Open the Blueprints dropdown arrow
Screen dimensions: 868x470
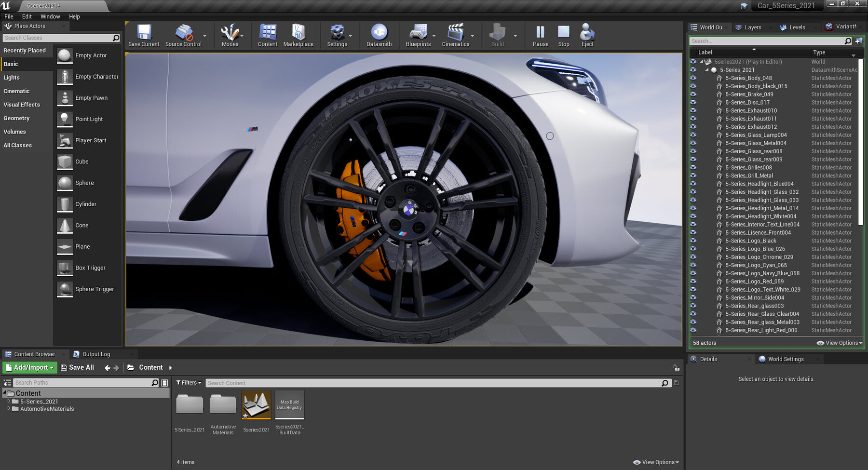434,36
